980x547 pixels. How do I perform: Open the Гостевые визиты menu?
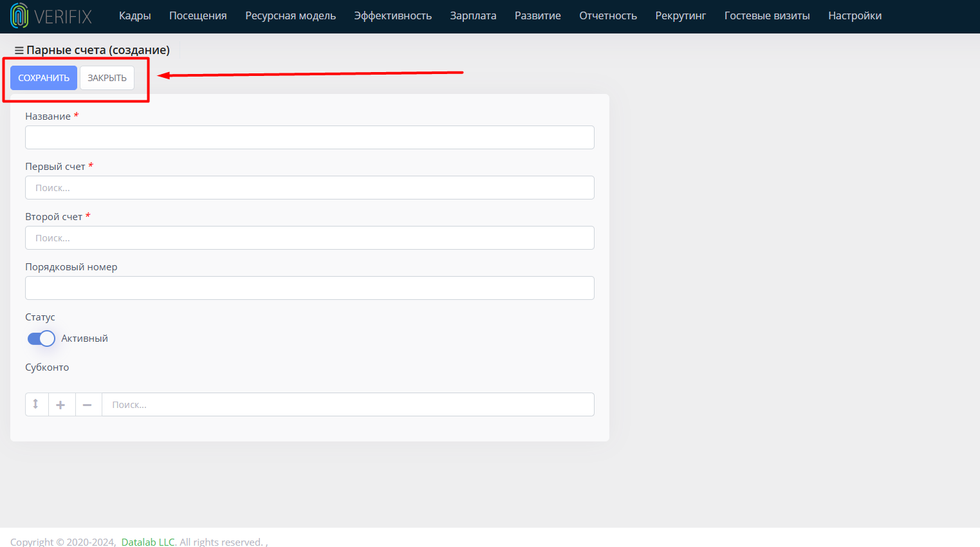tap(767, 16)
